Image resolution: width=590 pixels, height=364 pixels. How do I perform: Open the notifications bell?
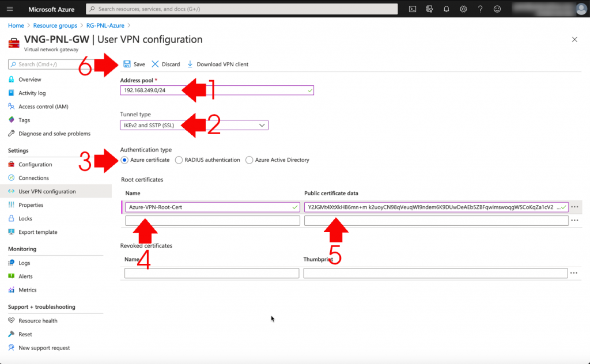coord(445,9)
